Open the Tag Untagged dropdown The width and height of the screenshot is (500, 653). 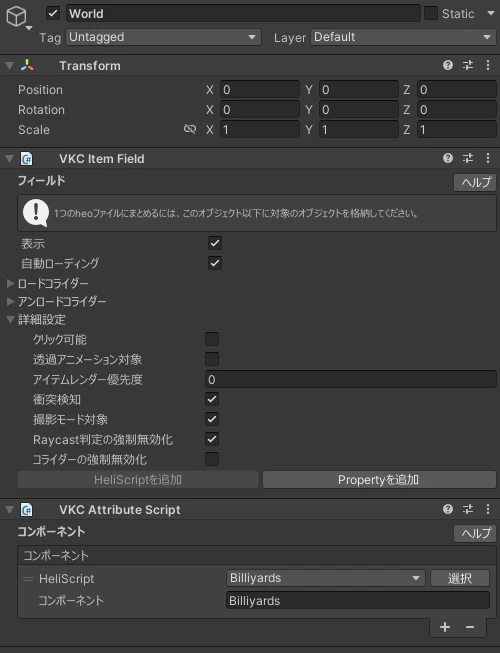pos(163,37)
